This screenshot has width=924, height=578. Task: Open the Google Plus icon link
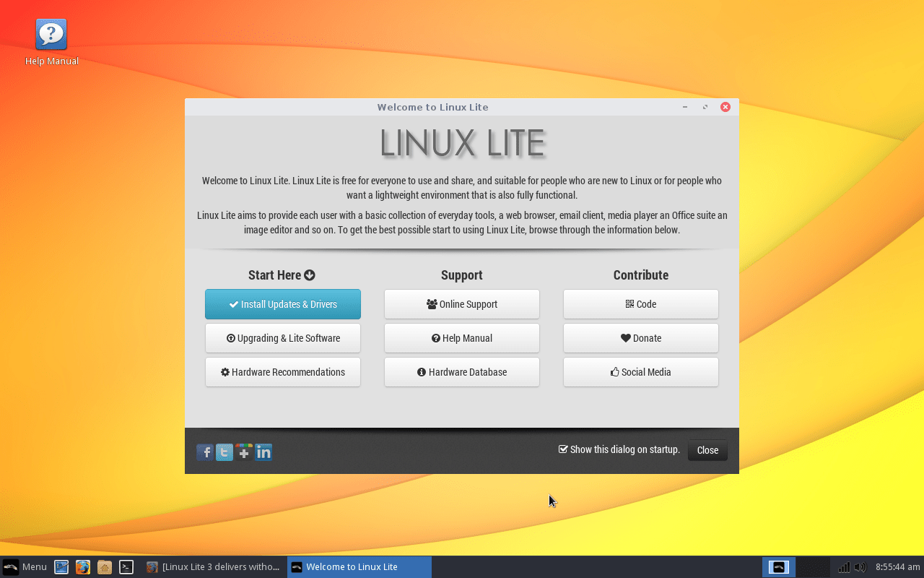(x=244, y=452)
